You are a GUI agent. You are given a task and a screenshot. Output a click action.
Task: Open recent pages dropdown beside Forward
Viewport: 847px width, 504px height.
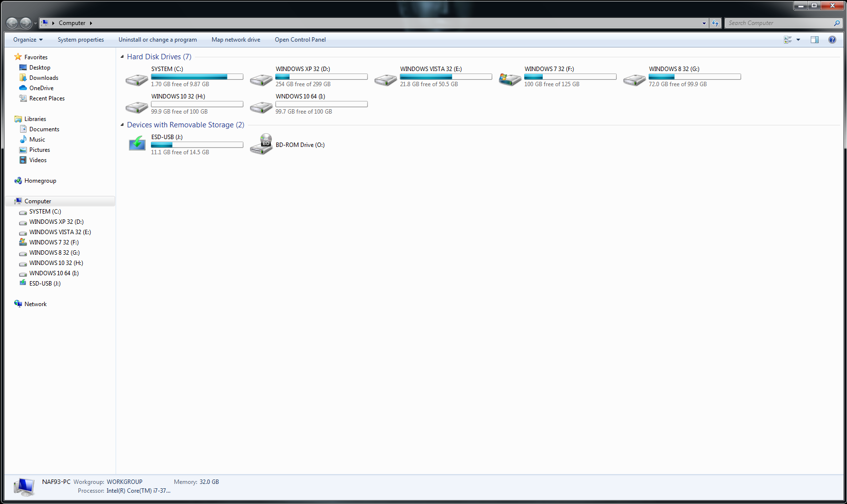tap(35, 24)
